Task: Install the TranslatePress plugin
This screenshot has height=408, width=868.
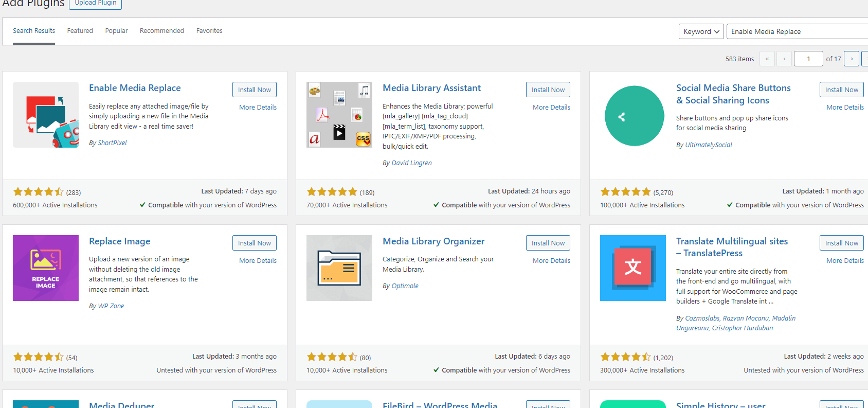Action: (842, 243)
